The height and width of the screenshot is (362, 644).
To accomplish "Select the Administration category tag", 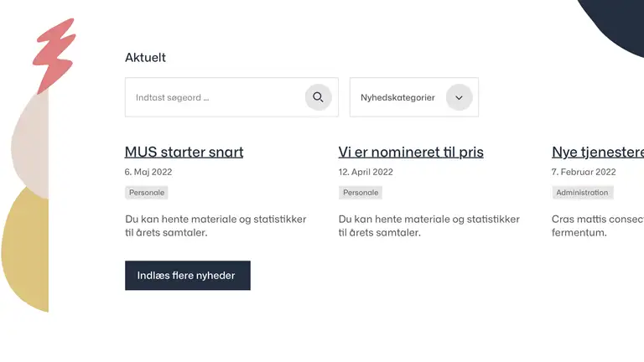I will [x=583, y=193].
